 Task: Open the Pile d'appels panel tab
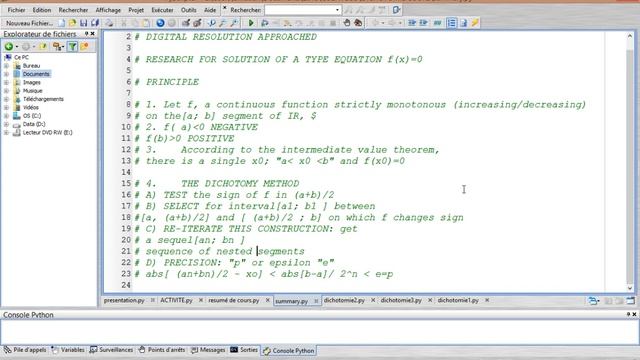25,350
